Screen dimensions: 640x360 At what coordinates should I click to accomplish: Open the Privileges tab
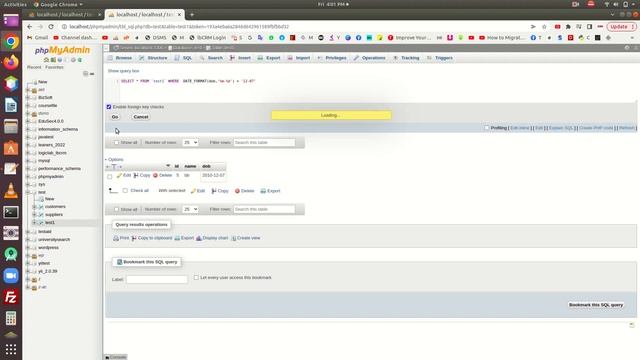point(332,58)
